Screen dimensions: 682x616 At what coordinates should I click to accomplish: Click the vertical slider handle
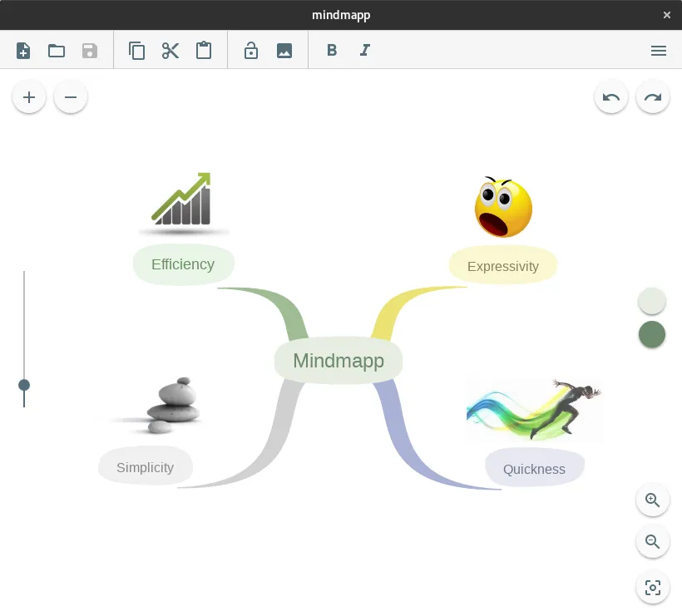[24, 386]
